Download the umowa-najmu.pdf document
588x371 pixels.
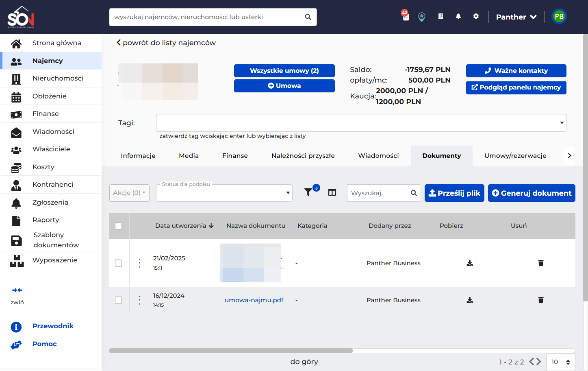470,300
